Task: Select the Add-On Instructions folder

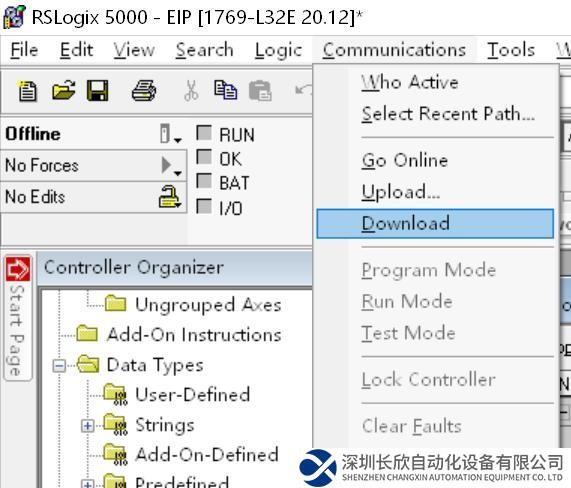Action: coord(194,334)
